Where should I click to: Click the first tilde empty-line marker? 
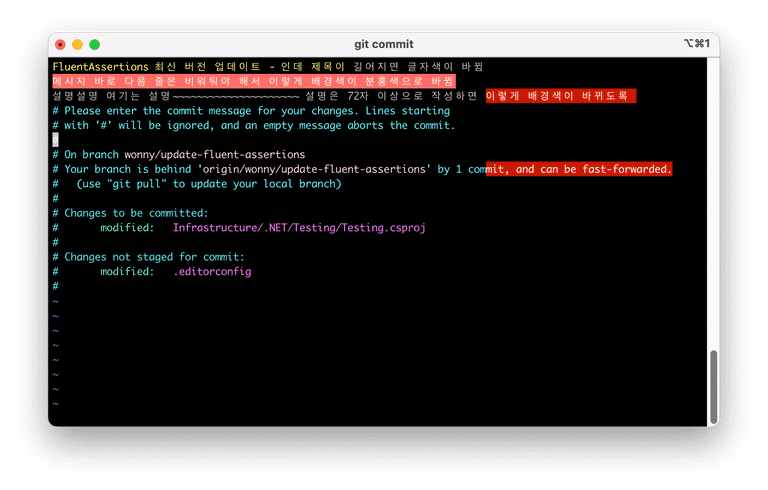(x=55, y=301)
